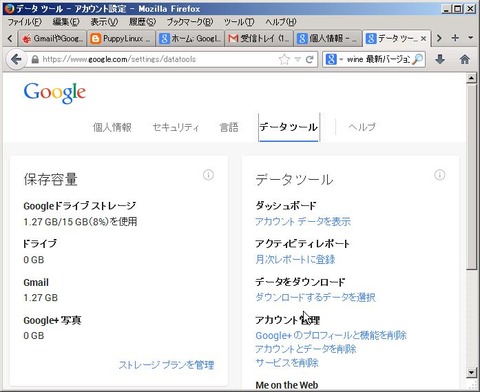Viewport: 480px width, 392px height.
Task: Open search engine selector dropdown
Action: (334, 60)
